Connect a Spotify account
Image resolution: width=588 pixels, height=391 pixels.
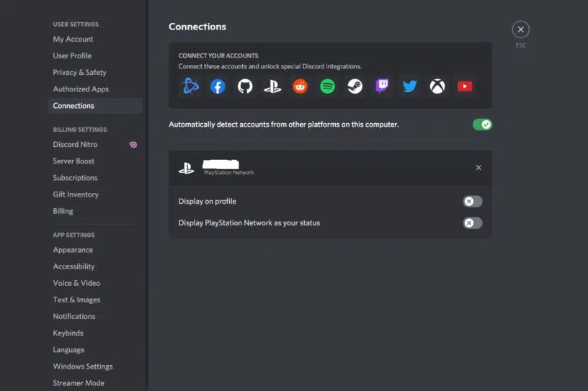327,86
